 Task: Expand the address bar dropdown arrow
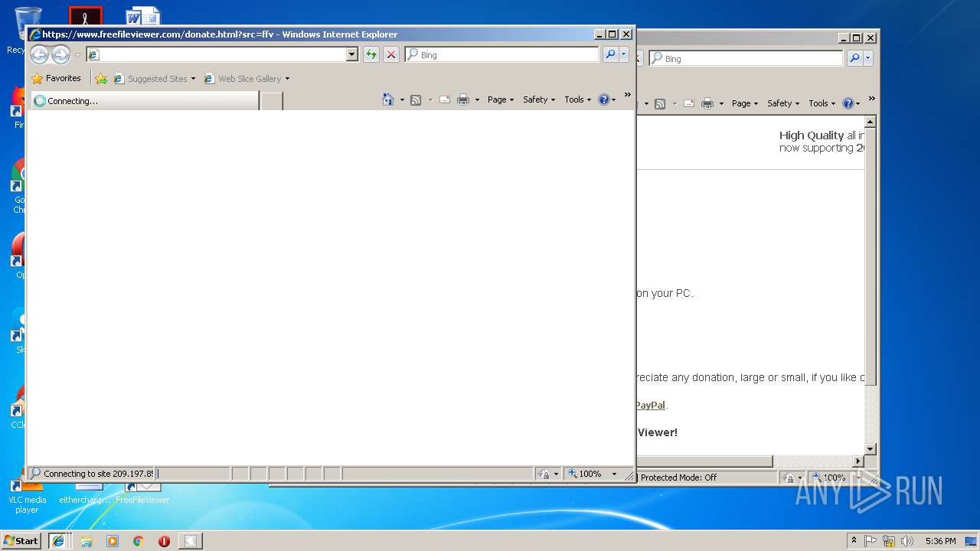click(352, 54)
